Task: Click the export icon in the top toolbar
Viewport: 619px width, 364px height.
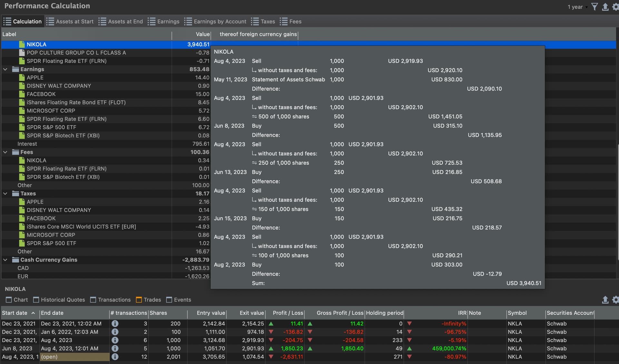Action: 605,7
